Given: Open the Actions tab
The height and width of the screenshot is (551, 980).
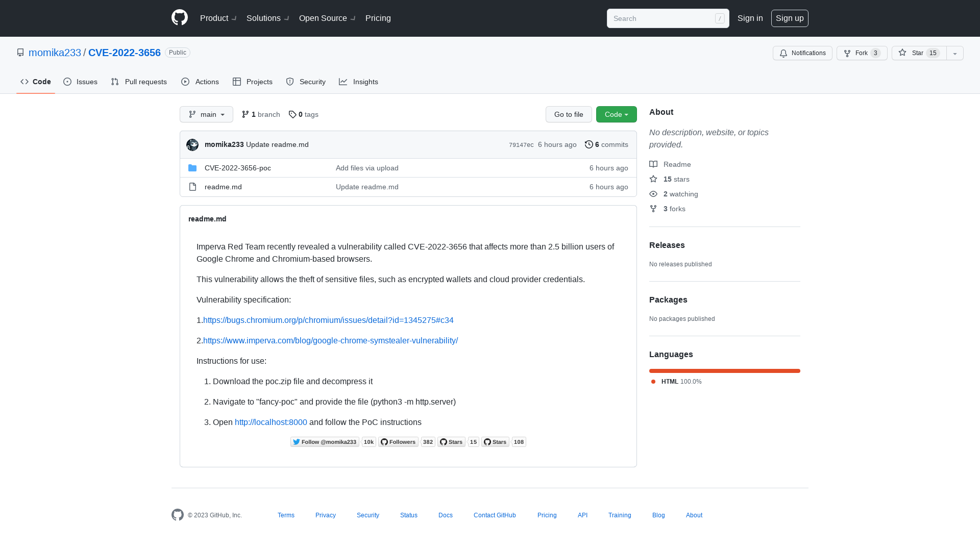Looking at the screenshot, I should (x=200, y=82).
